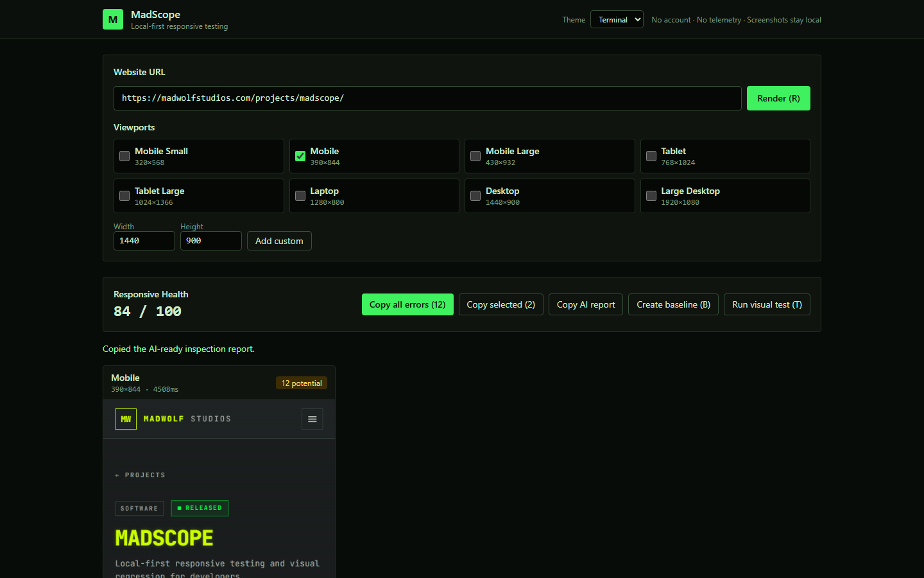Screen dimensions: 924x578
Task: Click the Add custom button
Action: pos(279,241)
